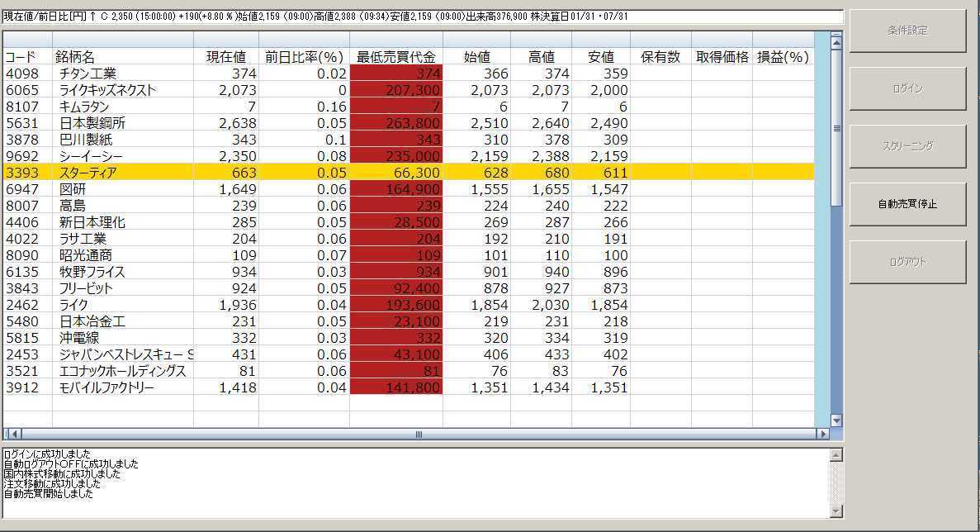Select the 昭光通商 stock name
Viewport: 980px width, 532px height.
[x=86, y=255]
